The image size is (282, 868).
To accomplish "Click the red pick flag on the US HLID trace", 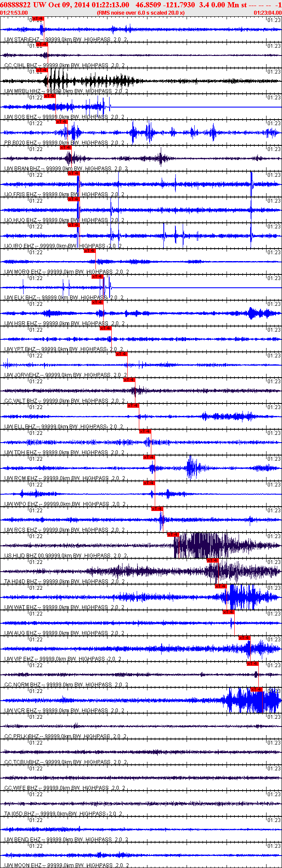I will [x=173, y=535].
